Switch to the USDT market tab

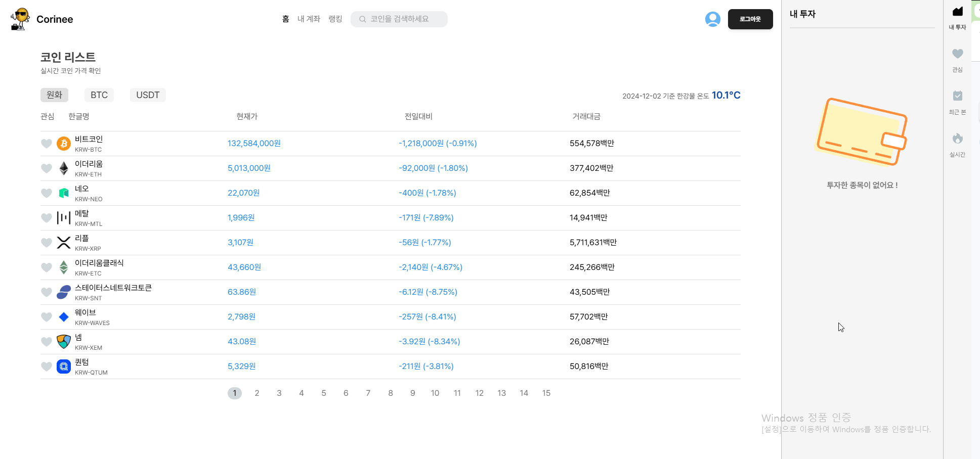(x=148, y=95)
